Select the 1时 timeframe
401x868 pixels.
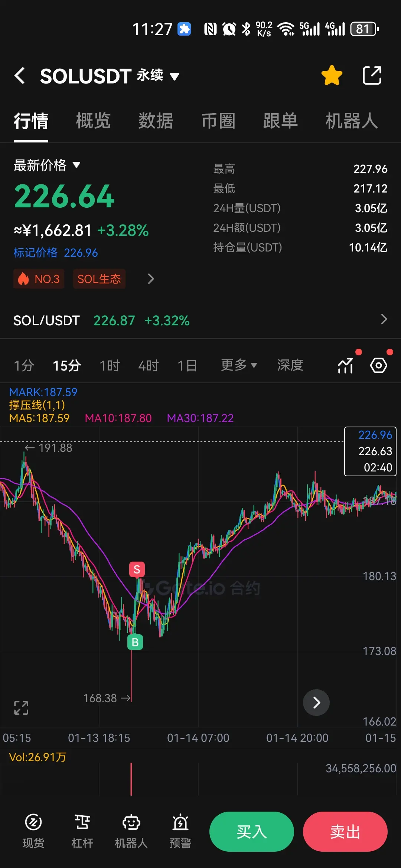[110, 366]
